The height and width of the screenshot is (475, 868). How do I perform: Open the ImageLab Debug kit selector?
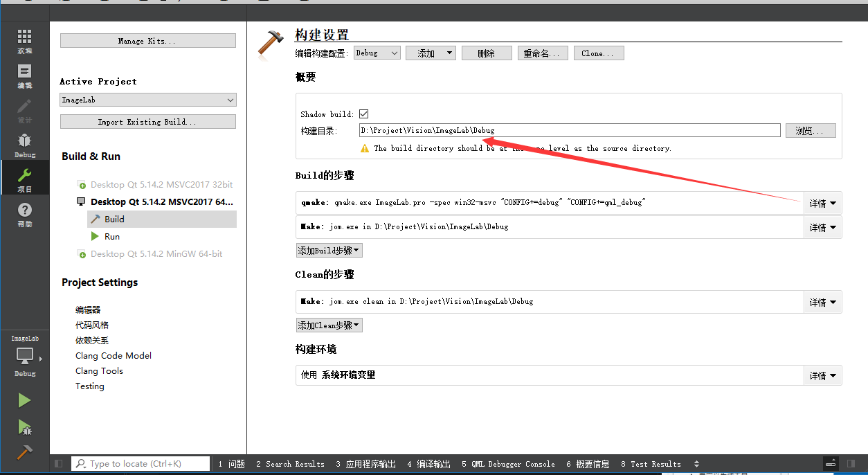coord(24,357)
